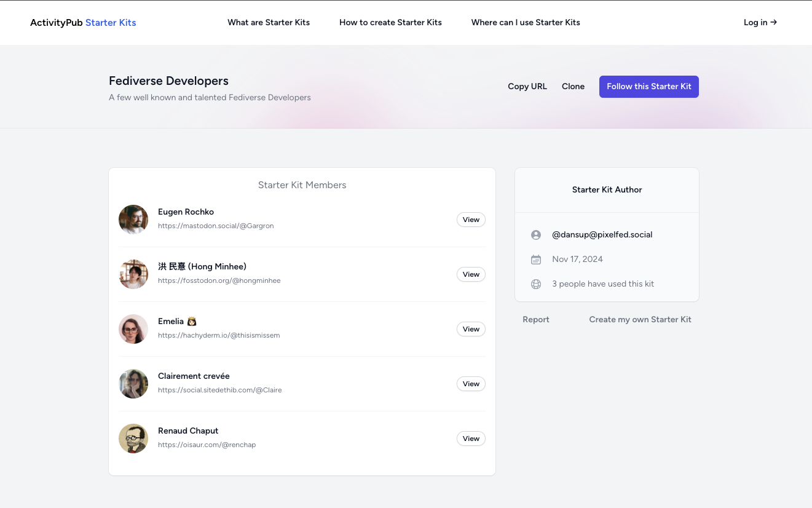Open How to create Starter Kits
The image size is (812, 508).
coord(390,23)
